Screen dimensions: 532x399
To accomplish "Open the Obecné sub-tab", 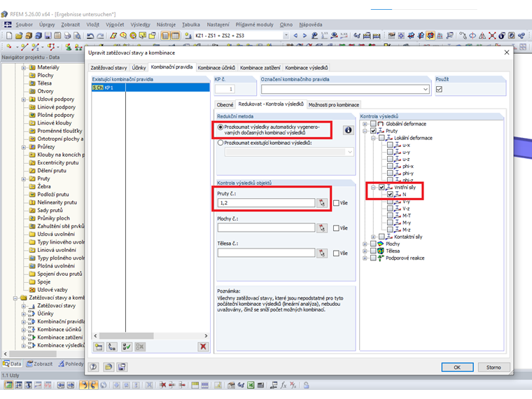I will 225,105.
